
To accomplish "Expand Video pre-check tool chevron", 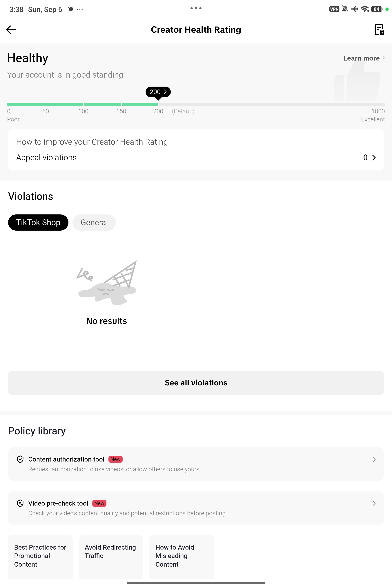I will 374,503.
